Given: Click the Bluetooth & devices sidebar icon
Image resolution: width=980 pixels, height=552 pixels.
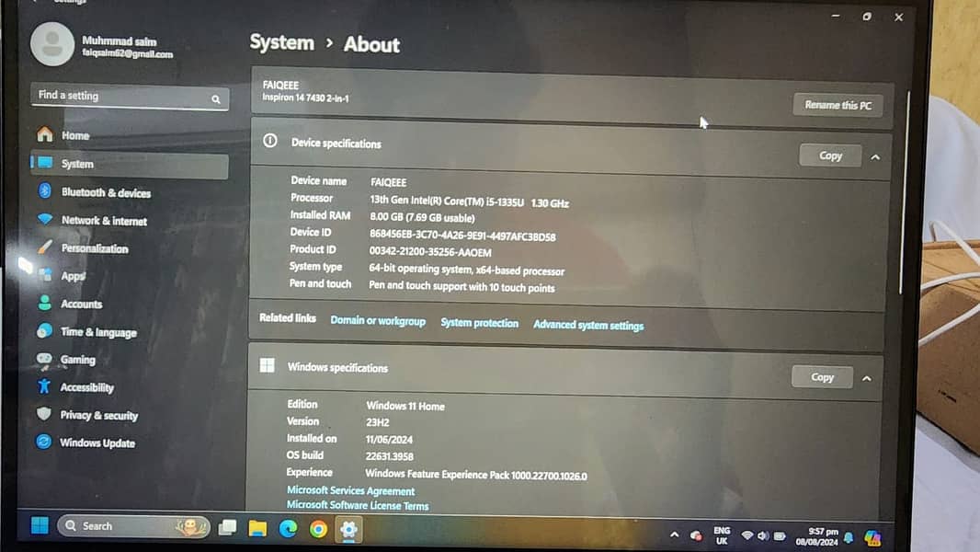Looking at the screenshot, I should click(44, 191).
